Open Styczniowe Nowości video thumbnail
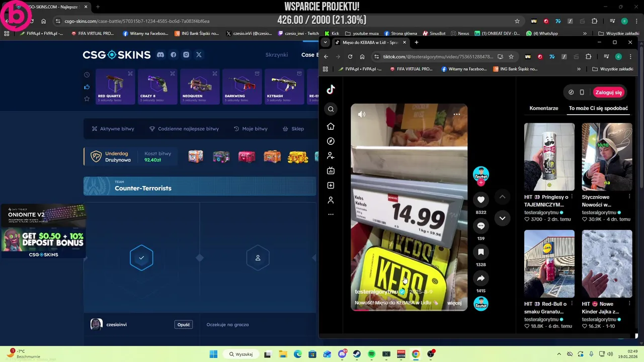Viewport: 644px width, 362px height. coord(607,157)
